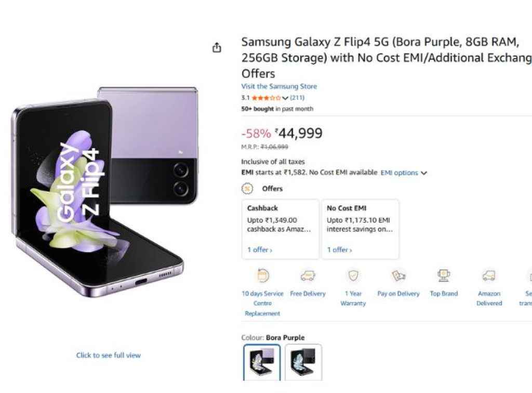Open No Cost EMI's 1 offer link

(339, 250)
